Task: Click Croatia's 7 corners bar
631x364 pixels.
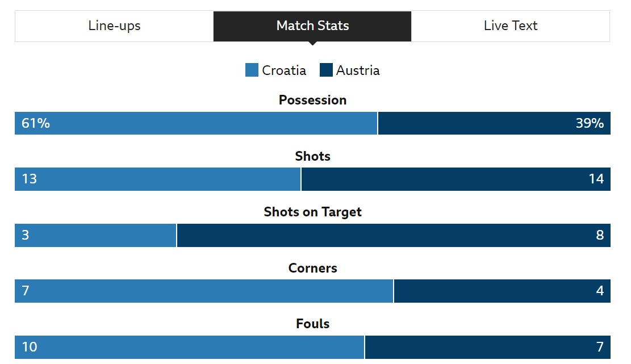Action: tap(204, 291)
